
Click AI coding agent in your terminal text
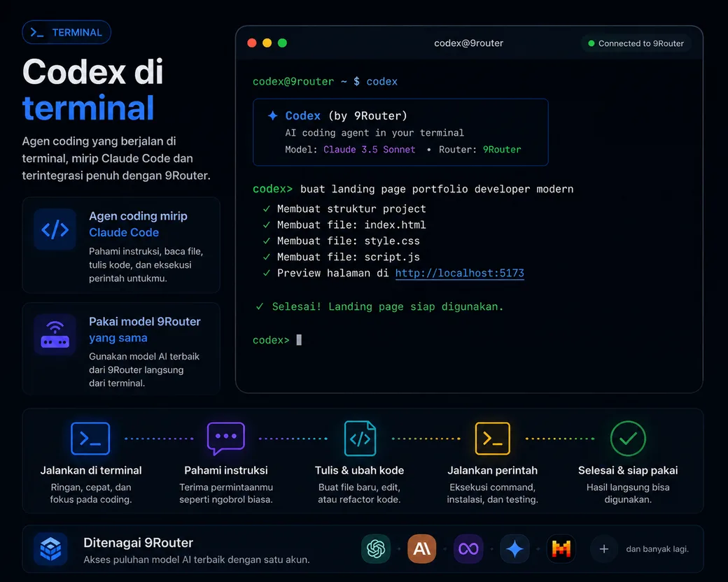pos(374,133)
